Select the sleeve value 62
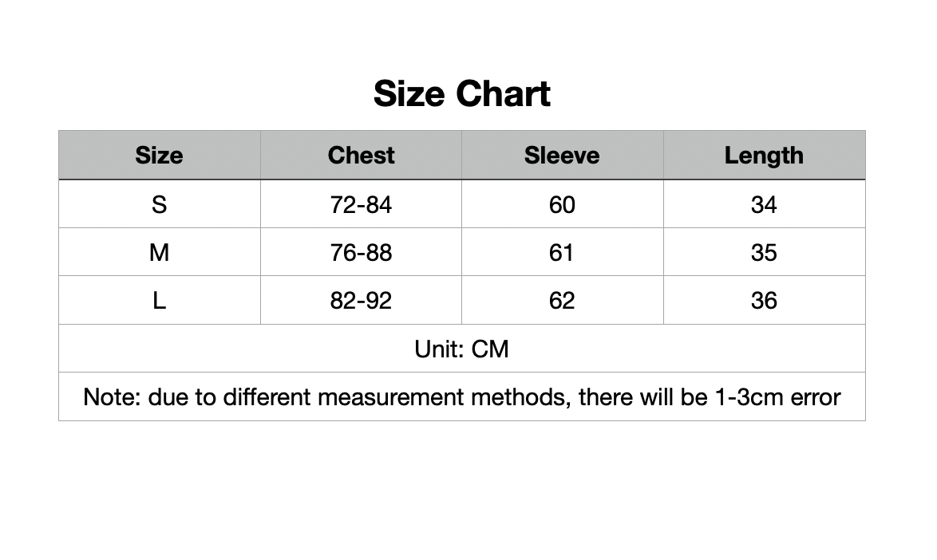The height and width of the screenshot is (560, 937). [x=562, y=301]
